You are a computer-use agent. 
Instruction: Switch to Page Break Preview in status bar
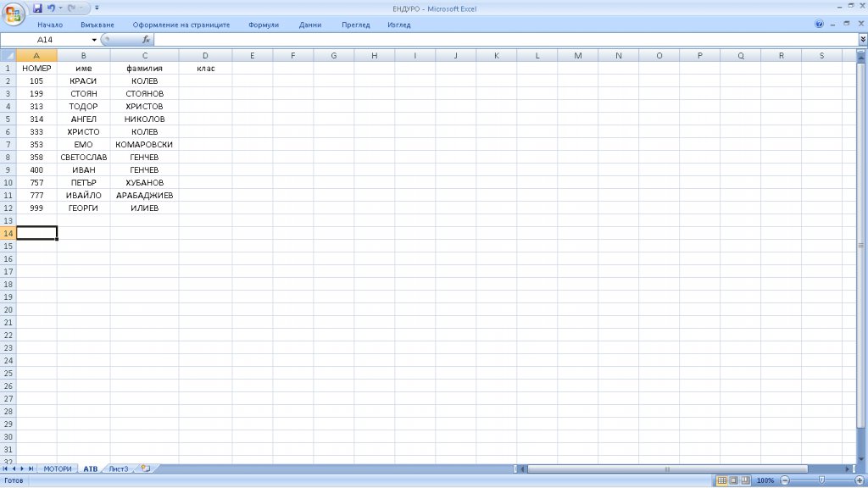(x=746, y=480)
